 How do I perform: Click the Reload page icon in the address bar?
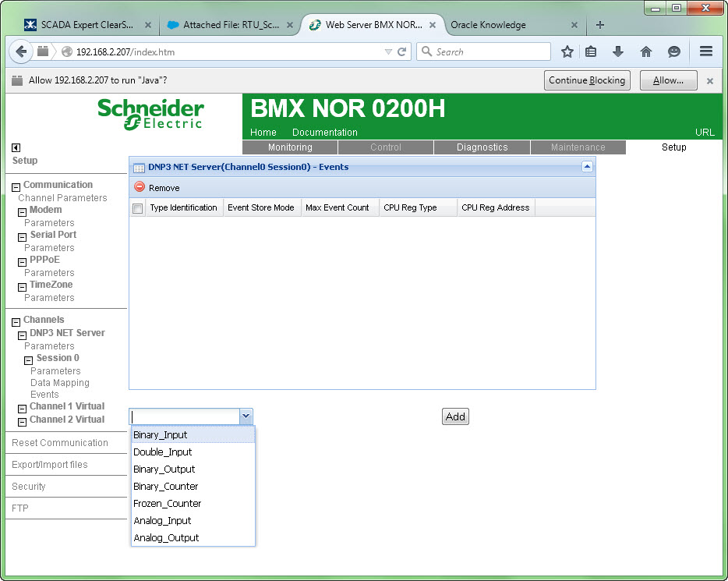(x=402, y=51)
